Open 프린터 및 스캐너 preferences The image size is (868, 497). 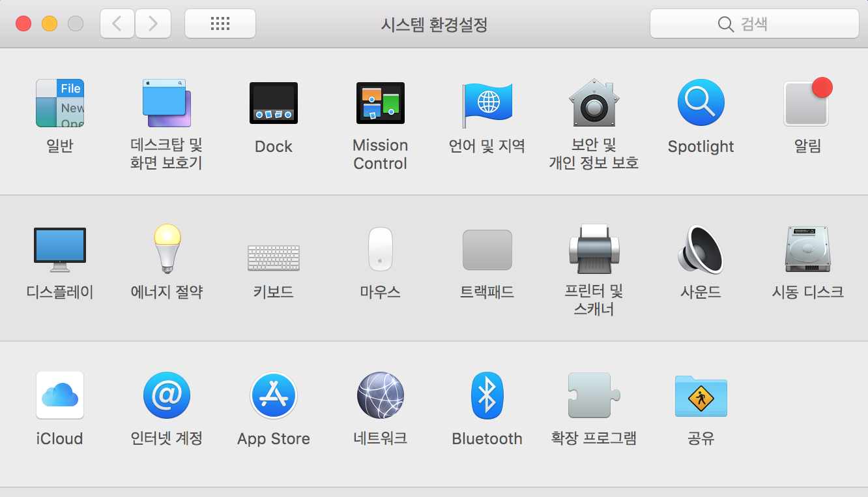(x=594, y=248)
